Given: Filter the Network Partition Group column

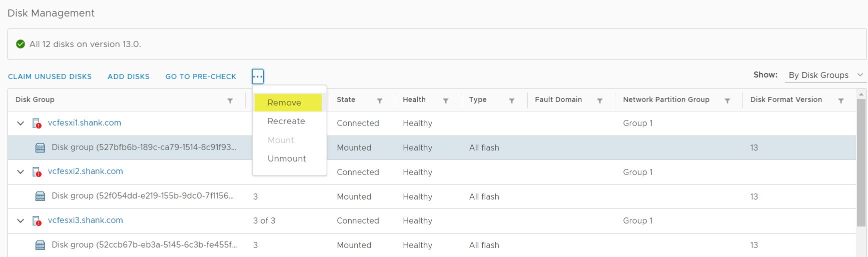Looking at the screenshot, I should (727, 100).
